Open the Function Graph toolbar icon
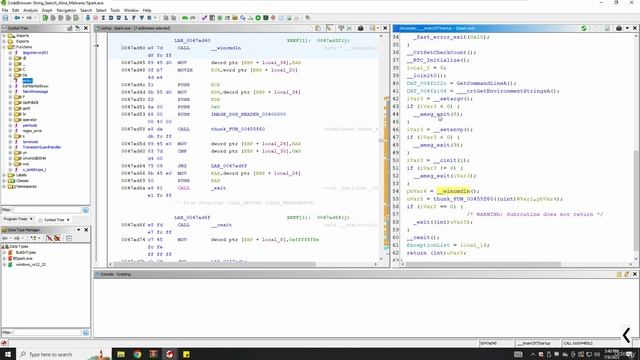This screenshot has height=360, width=640. [x=250, y=18]
